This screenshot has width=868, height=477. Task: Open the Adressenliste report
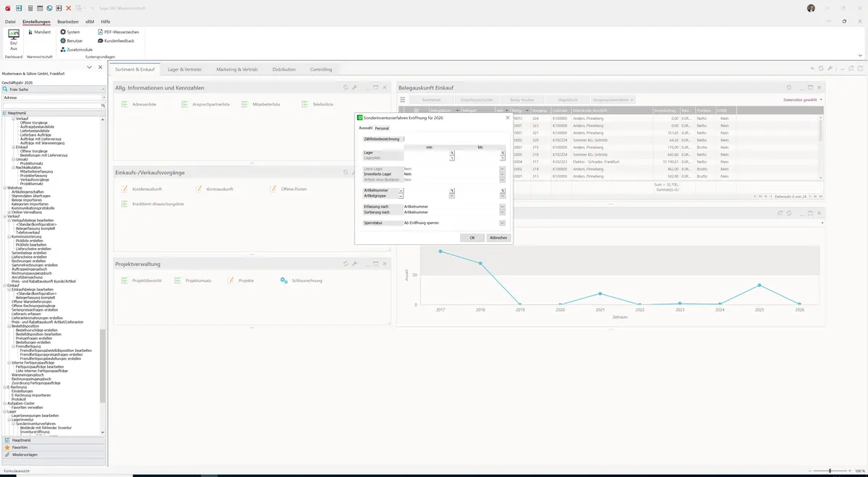tap(139, 105)
